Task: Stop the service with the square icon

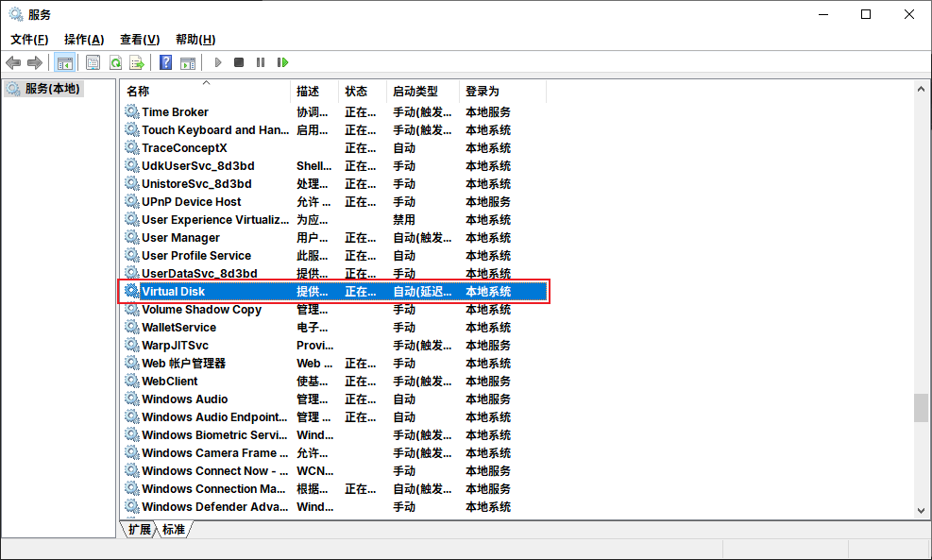Action: point(239,62)
